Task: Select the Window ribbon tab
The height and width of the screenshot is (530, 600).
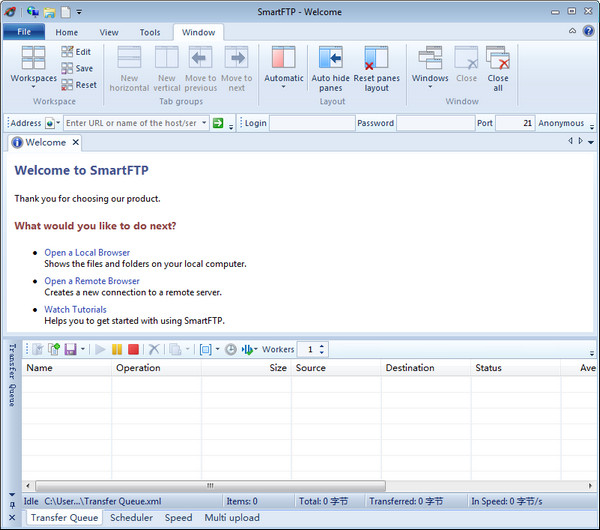Action: tap(198, 32)
